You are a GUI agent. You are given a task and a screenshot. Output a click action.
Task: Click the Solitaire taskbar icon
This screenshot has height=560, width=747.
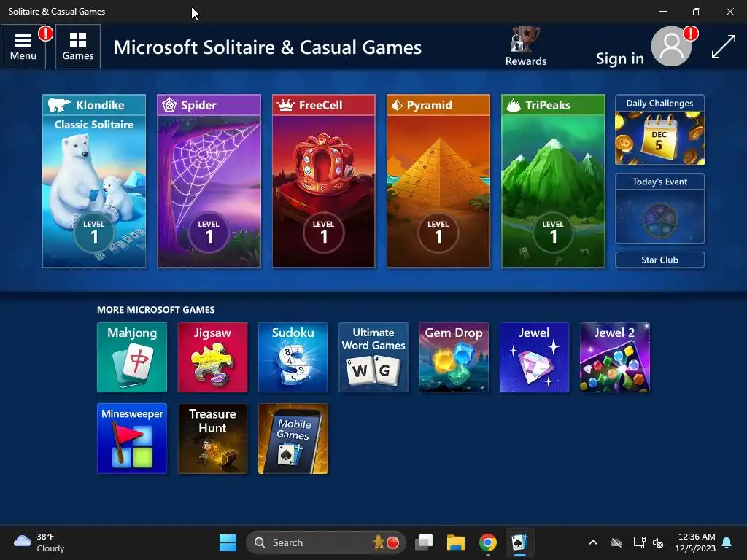pyautogui.click(x=519, y=542)
